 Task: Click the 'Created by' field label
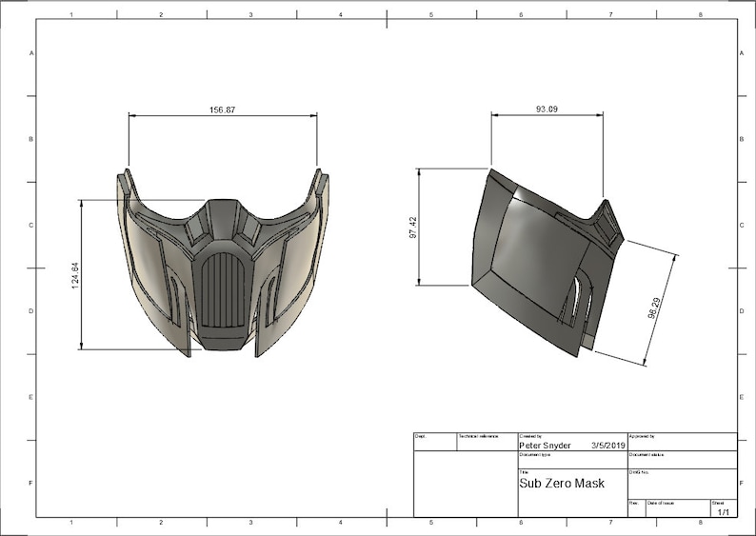(530, 436)
